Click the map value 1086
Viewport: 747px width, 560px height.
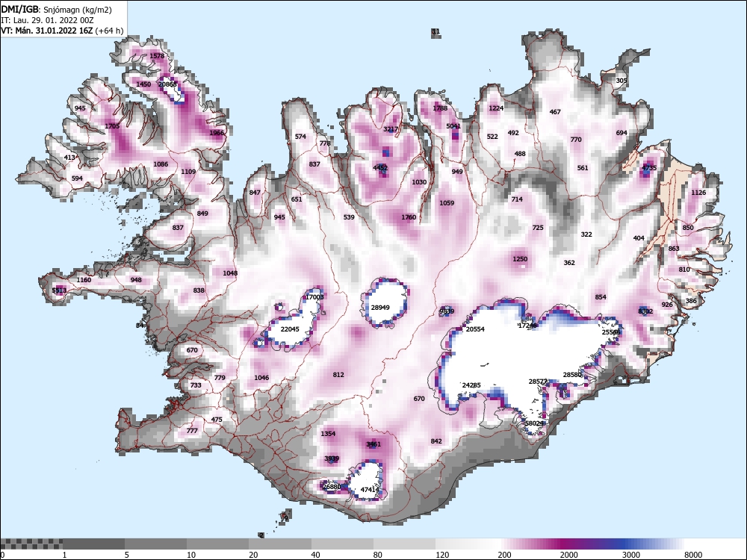[161, 164]
